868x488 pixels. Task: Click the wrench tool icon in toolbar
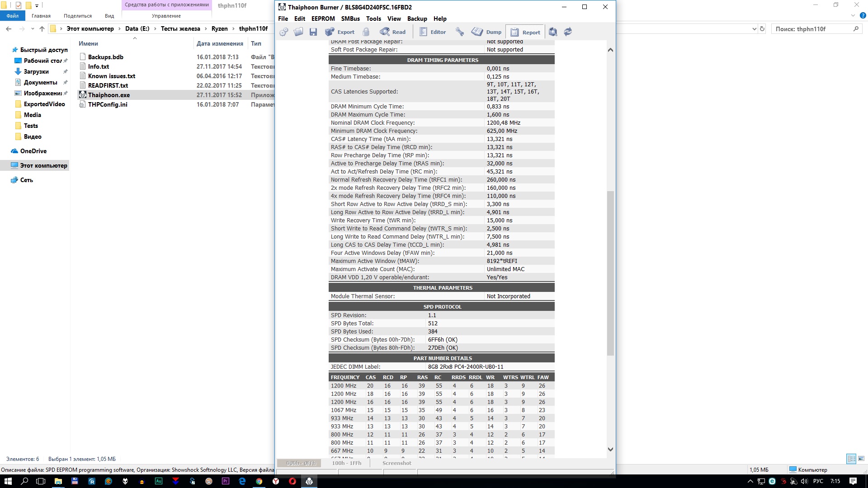460,32
